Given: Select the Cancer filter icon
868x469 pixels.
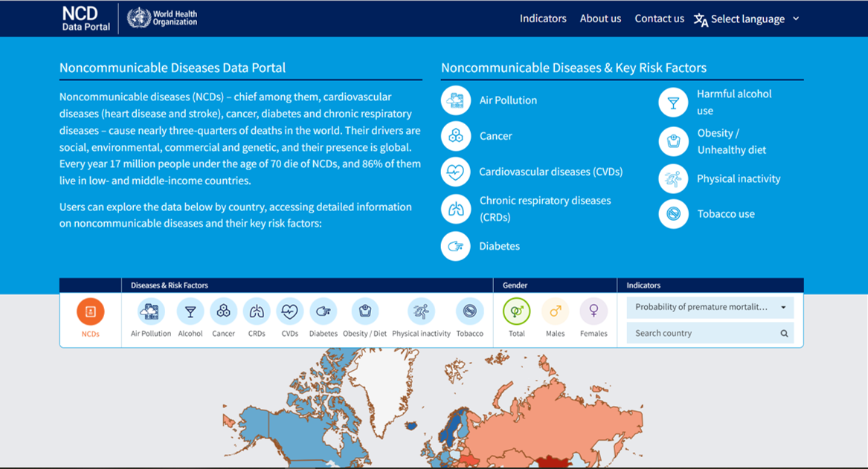Looking at the screenshot, I should click(x=223, y=310).
